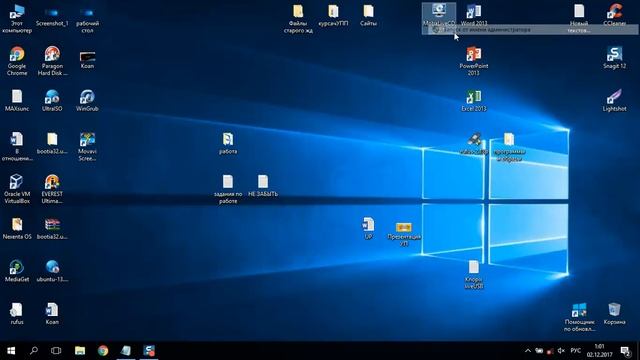Viewport: 640px width, 360px height.
Task: Select the MAXsunc file icon
Action: (17, 100)
